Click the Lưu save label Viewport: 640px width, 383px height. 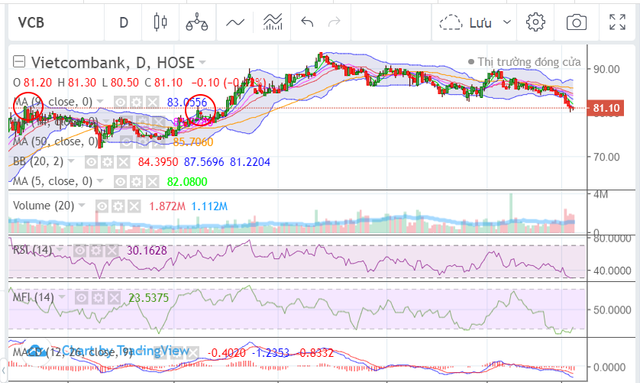click(480, 22)
